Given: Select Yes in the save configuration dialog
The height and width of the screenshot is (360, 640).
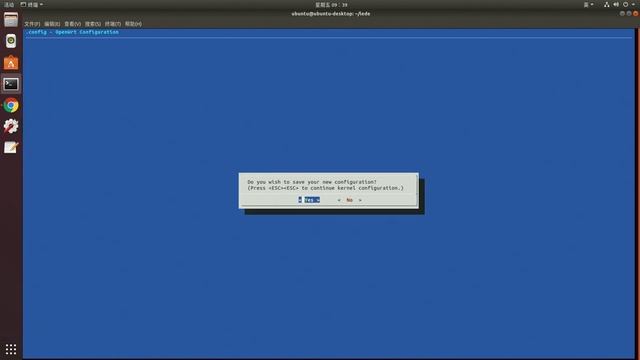Looking at the screenshot, I should click(309, 200).
